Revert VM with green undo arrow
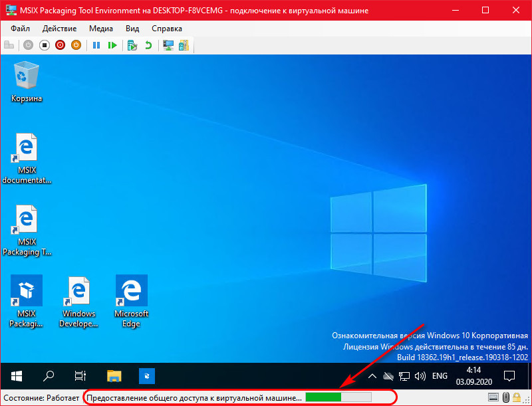Image resolution: width=532 pixels, height=406 pixels. pos(148,45)
